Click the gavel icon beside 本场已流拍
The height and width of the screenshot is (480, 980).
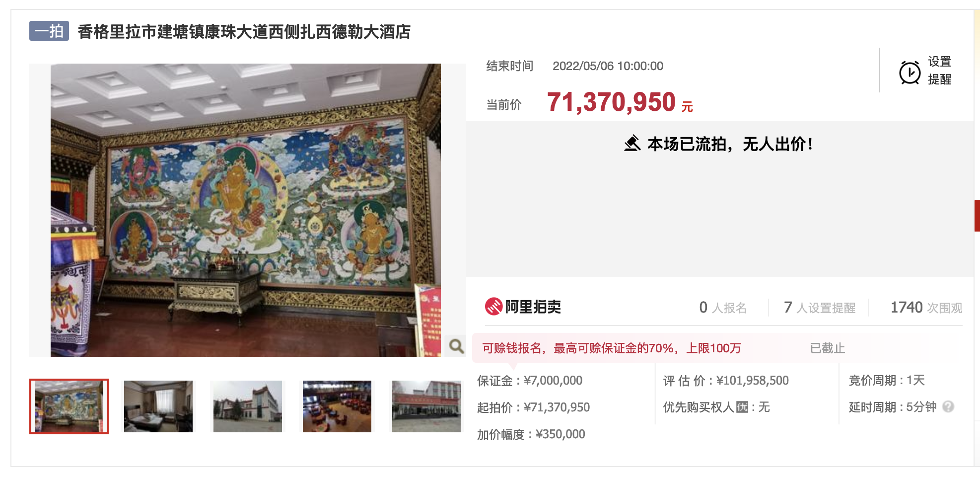click(632, 144)
